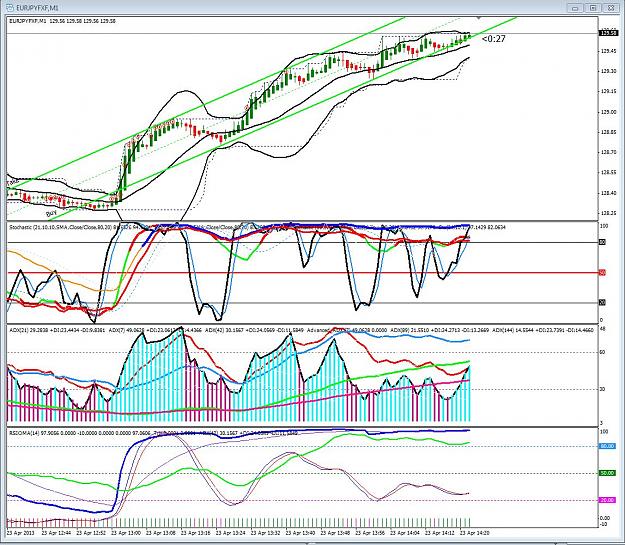Click the ADX(21) 29.2838 indicator label
This screenshot has height=545, width=625.
tap(56, 331)
